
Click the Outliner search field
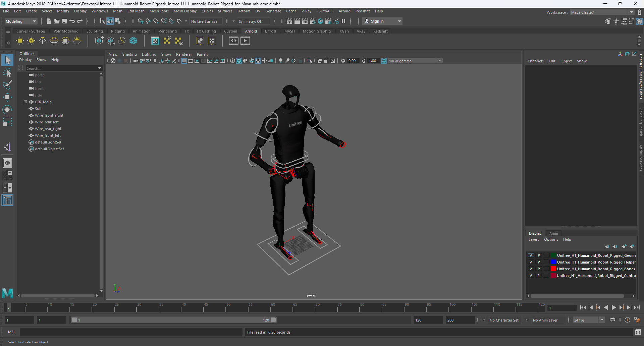point(61,68)
